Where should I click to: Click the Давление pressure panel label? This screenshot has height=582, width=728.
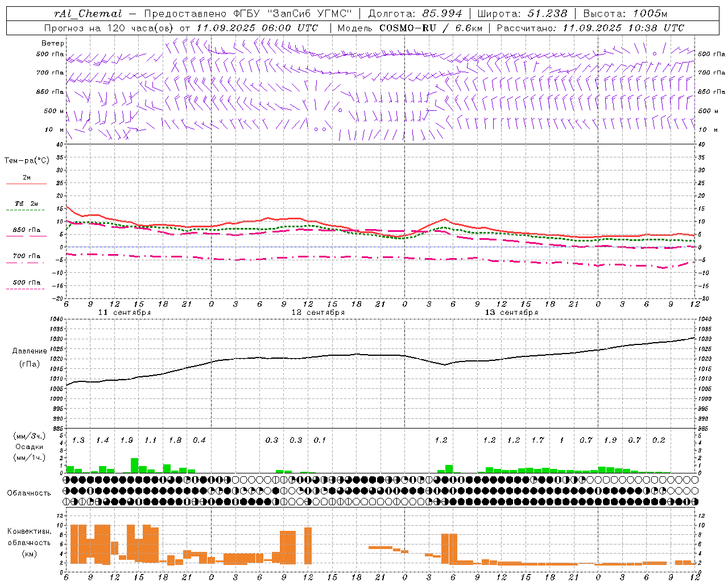coord(30,351)
